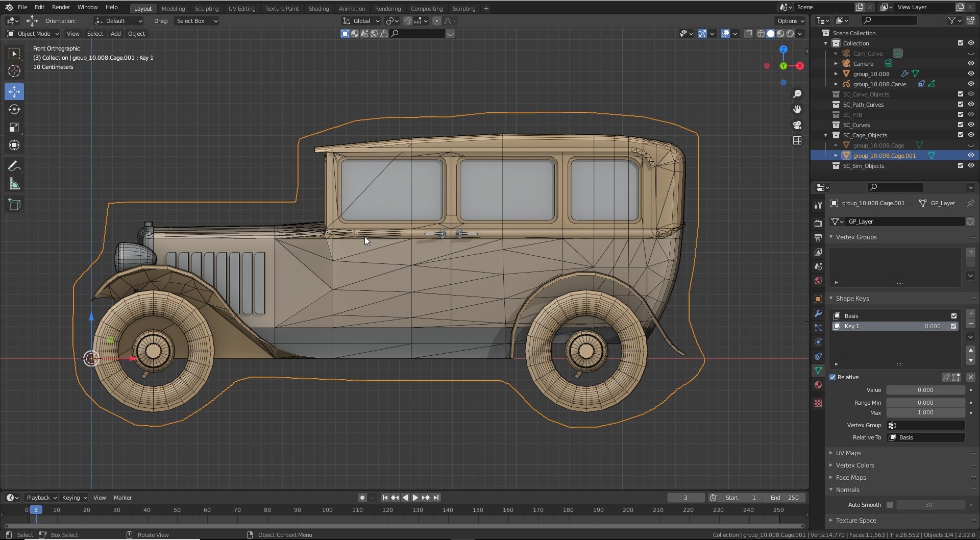Viewport: 980px width, 540px height.
Task: Select the Select Box tool in toolbar
Action: click(14, 54)
